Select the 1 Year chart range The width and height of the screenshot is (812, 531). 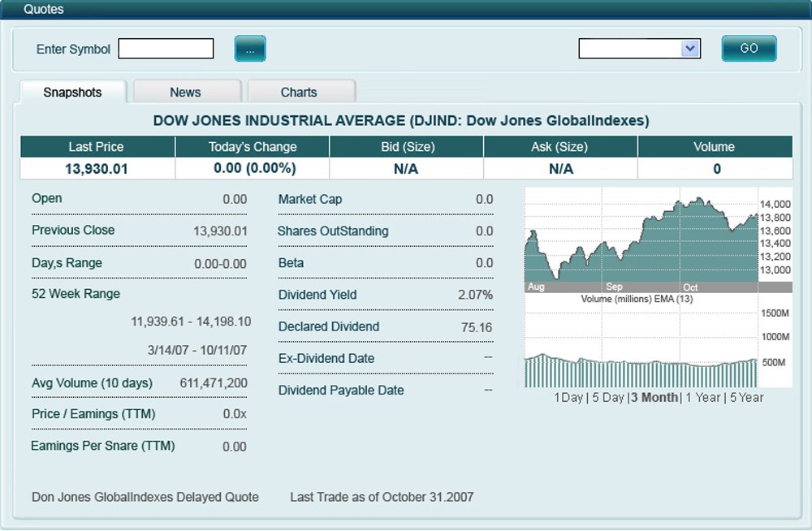[702, 397]
